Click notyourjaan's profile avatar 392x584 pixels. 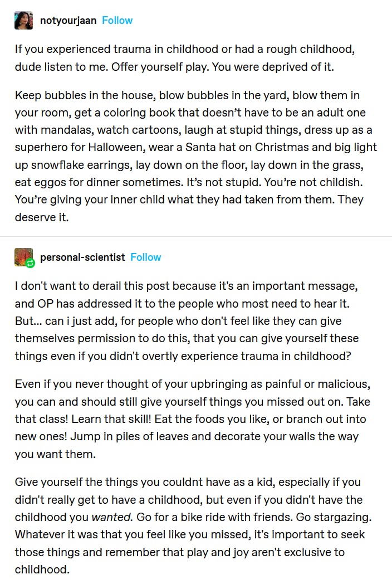[24, 21]
